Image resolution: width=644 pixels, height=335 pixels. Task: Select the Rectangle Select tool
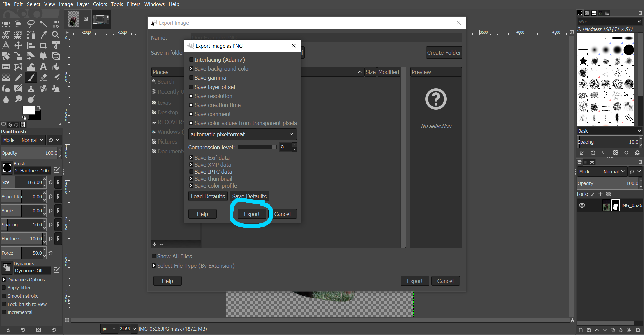[x=6, y=24]
